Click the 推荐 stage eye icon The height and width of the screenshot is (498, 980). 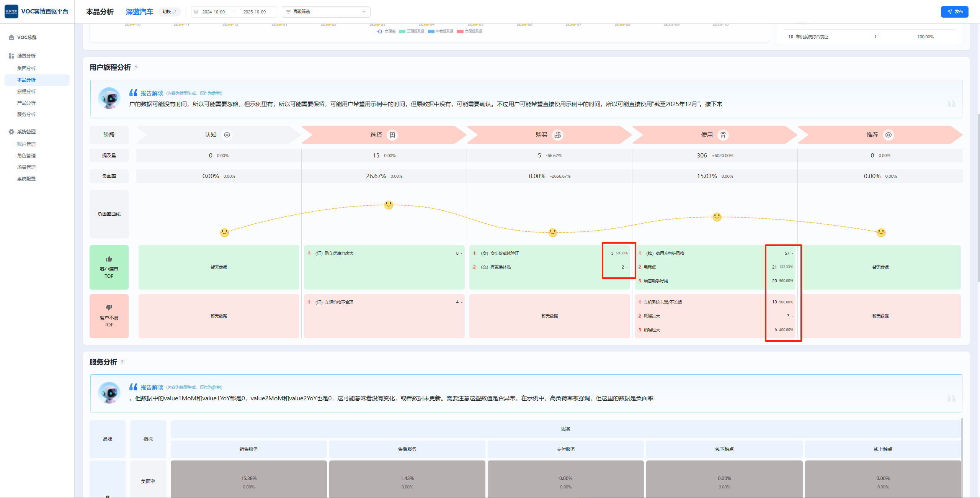[888, 135]
